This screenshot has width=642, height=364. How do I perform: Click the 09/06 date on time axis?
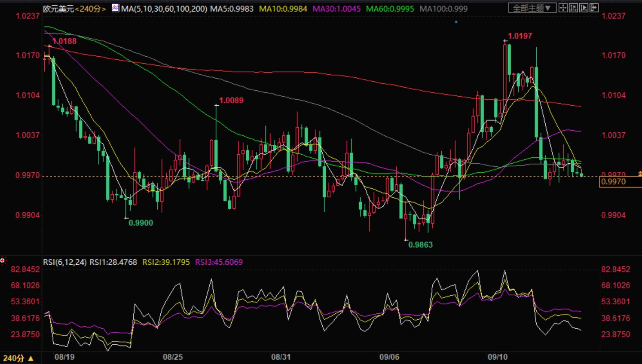(389, 357)
